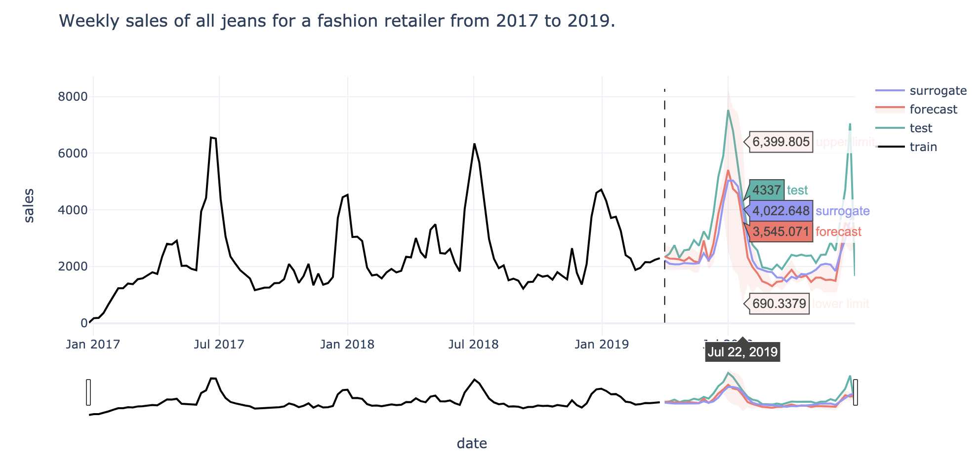Click the Jan 2018 x-axis tick label

347,345
